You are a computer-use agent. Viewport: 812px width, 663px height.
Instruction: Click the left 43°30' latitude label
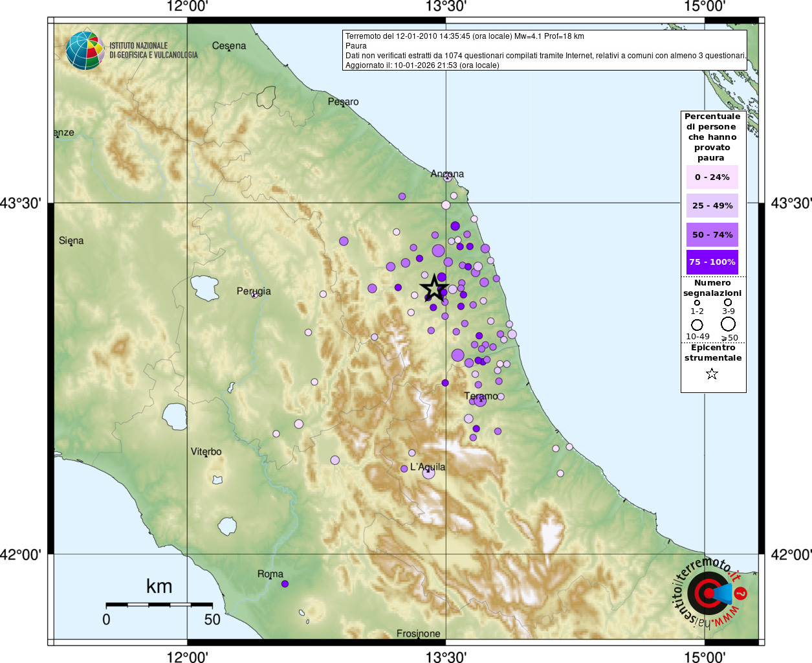pyautogui.click(x=21, y=203)
